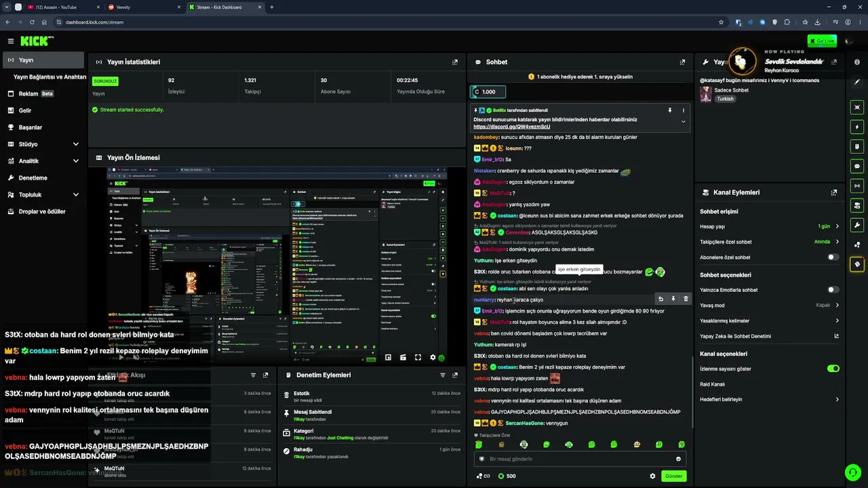Reload the page with browser refresh button
The image size is (868, 488).
tap(32, 22)
